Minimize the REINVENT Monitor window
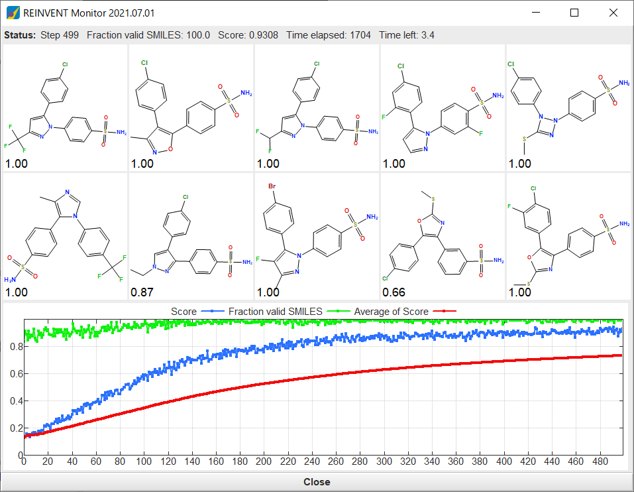The width and height of the screenshot is (634, 492). click(536, 13)
